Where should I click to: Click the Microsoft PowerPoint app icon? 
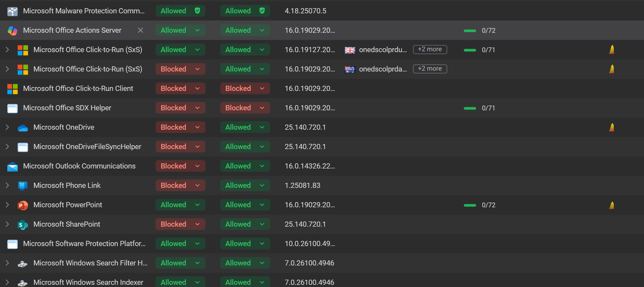click(x=23, y=205)
